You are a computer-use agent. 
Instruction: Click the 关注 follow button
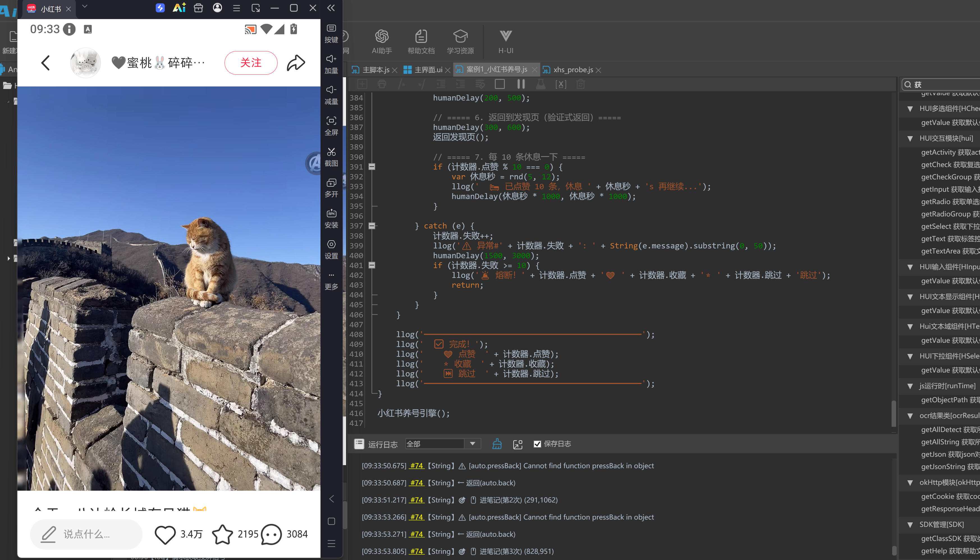[251, 63]
